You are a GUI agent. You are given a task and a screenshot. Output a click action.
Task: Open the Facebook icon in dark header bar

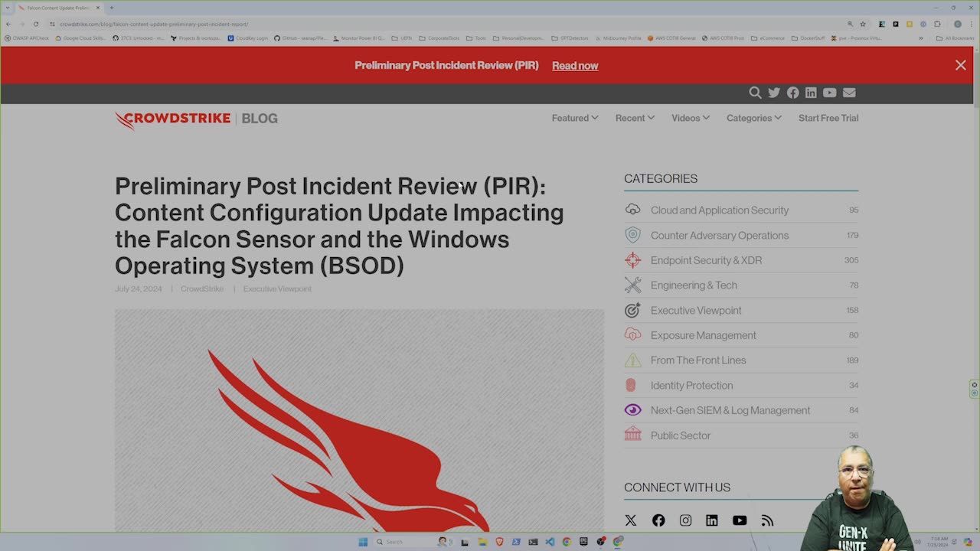(x=792, y=93)
